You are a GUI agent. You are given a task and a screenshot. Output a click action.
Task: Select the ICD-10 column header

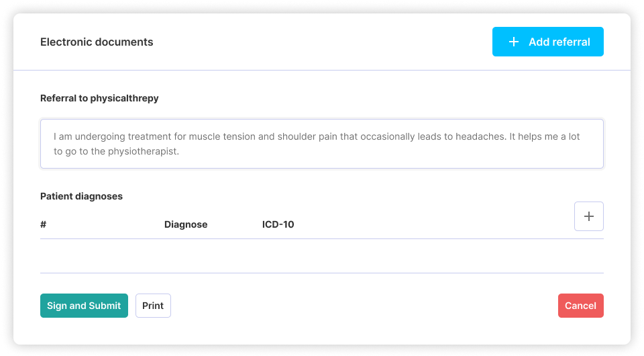click(278, 224)
